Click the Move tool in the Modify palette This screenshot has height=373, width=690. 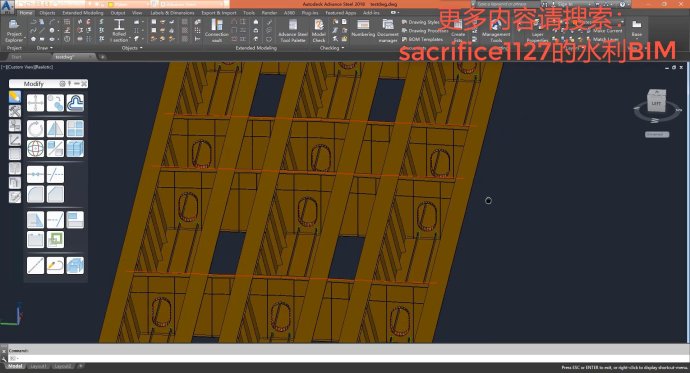coord(35,103)
